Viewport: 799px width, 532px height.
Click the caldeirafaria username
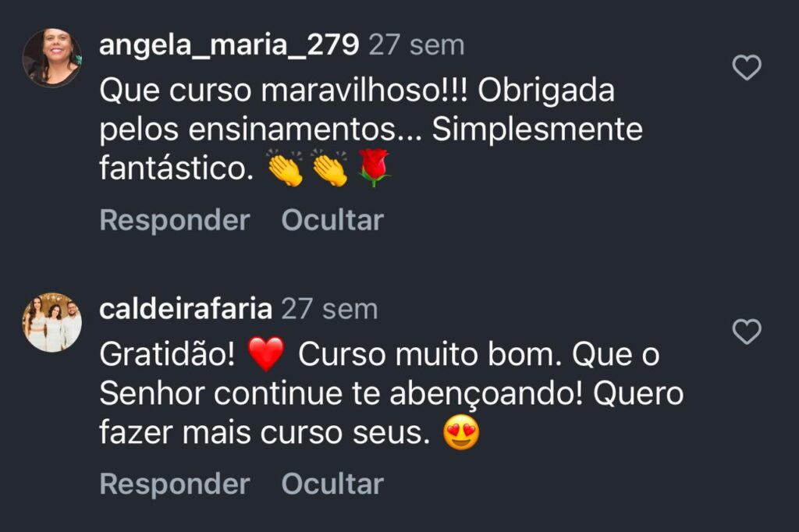186,310
